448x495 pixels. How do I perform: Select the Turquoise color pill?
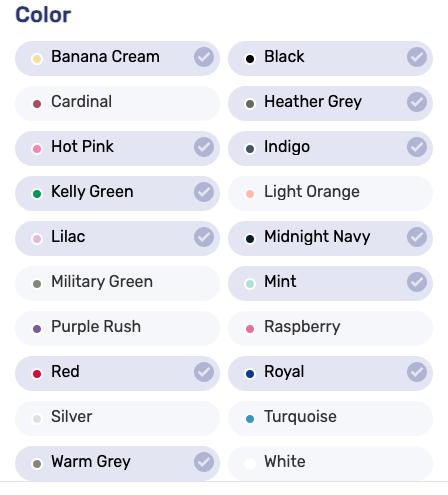[x=330, y=418]
